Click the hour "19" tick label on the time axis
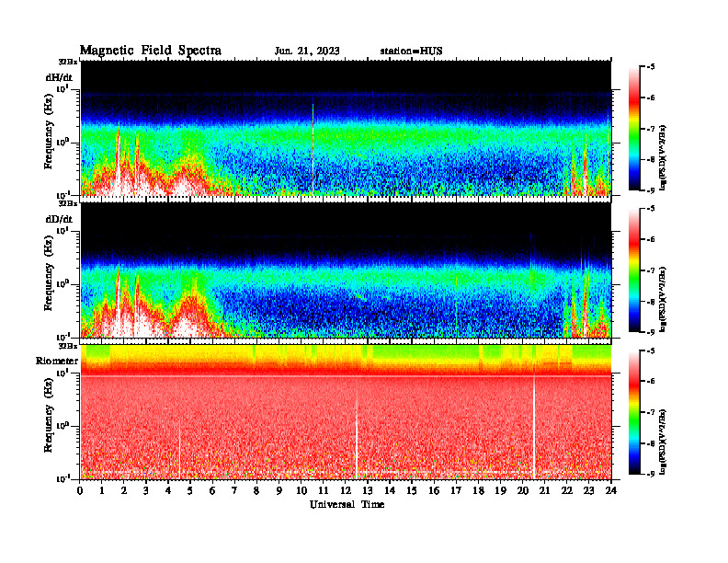Screen dimensions: 728x563 [x=500, y=490]
